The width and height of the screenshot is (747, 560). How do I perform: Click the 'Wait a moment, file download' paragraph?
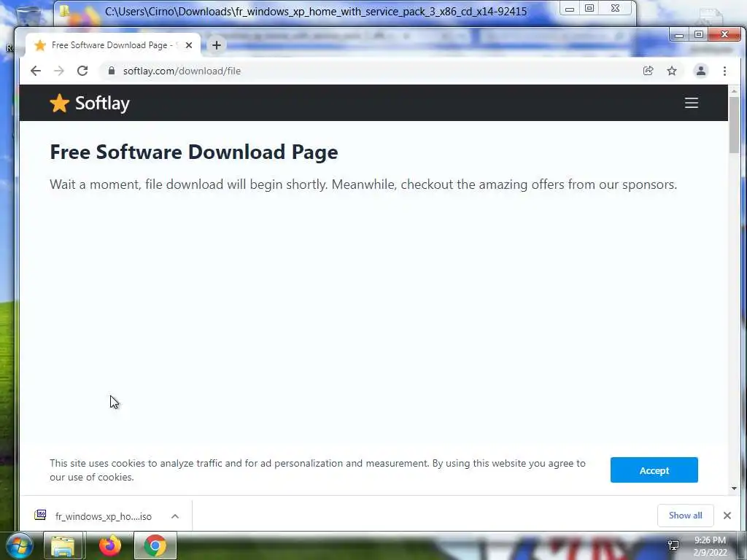(x=363, y=184)
